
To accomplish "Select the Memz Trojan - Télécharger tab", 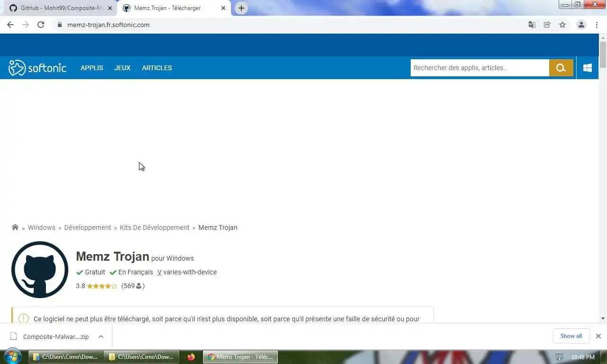I will click(x=174, y=8).
